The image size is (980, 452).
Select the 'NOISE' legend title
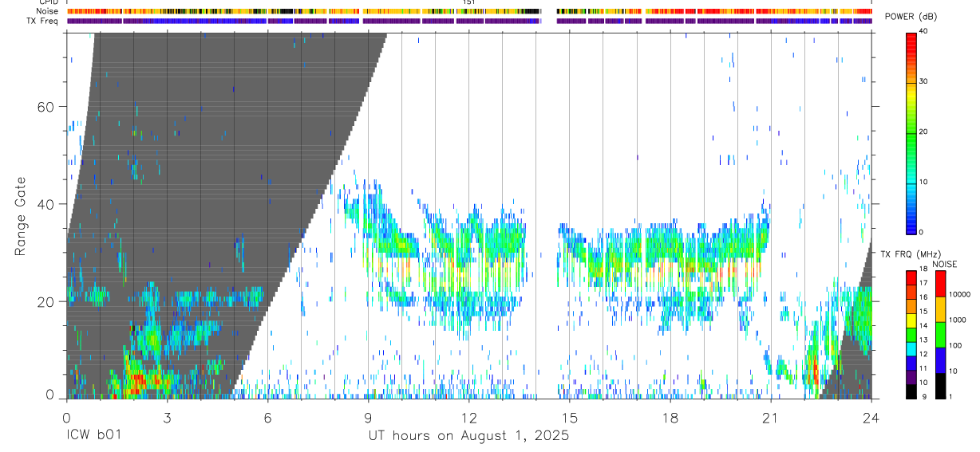point(944,264)
